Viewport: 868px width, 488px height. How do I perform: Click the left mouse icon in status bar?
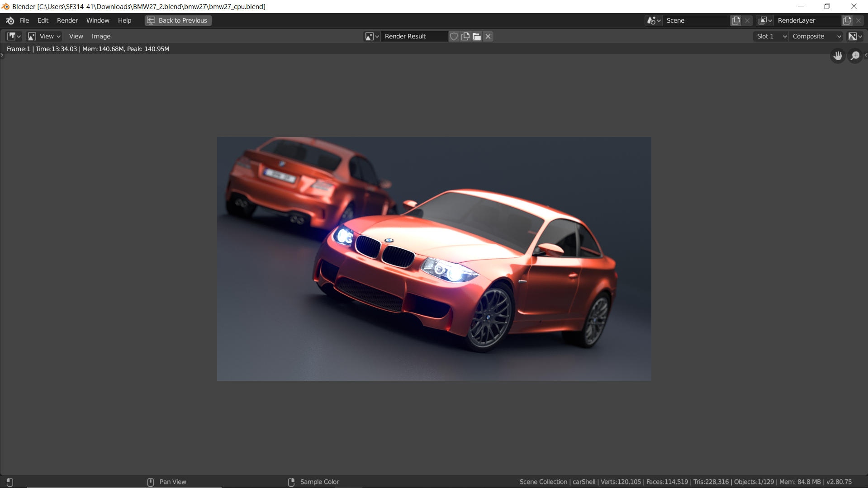coord(10,482)
